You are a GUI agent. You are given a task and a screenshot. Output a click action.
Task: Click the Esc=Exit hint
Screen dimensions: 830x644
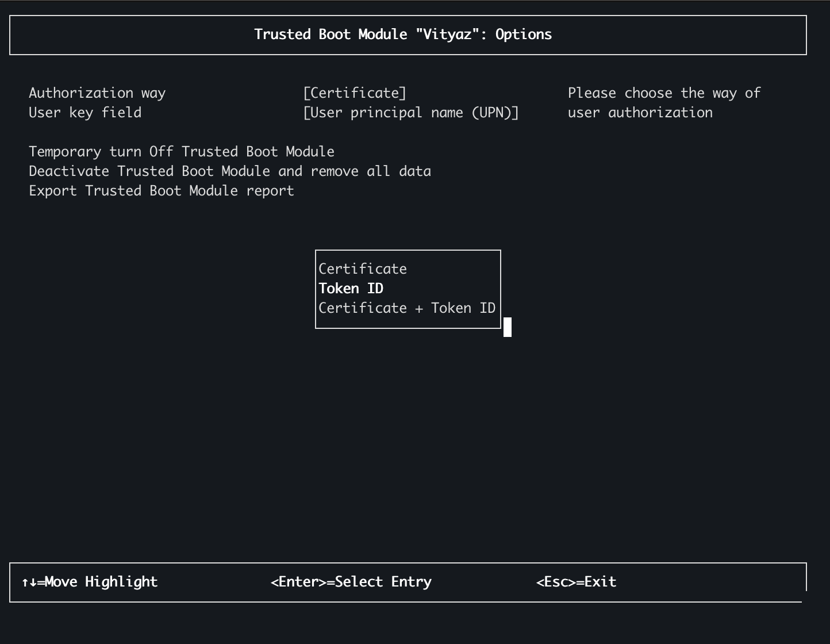coord(576,582)
